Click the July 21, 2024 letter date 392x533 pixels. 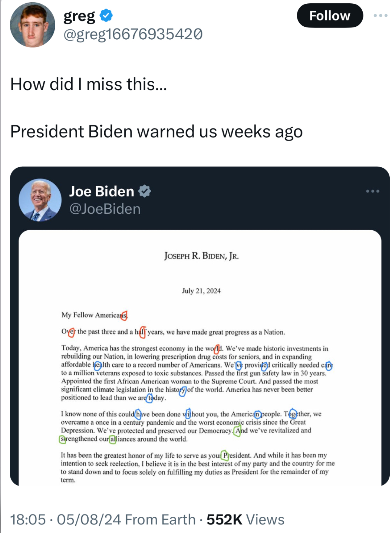tap(201, 291)
